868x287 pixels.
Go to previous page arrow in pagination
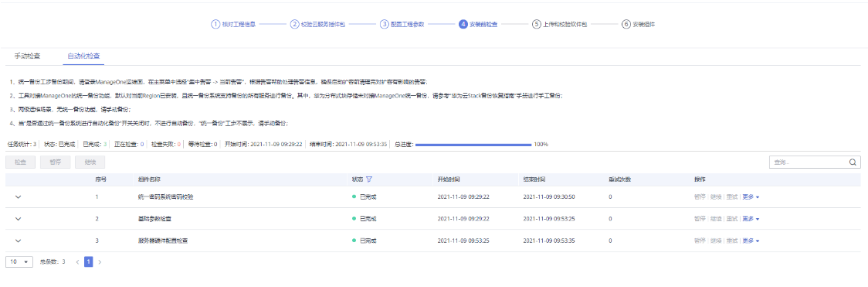point(77,261)
